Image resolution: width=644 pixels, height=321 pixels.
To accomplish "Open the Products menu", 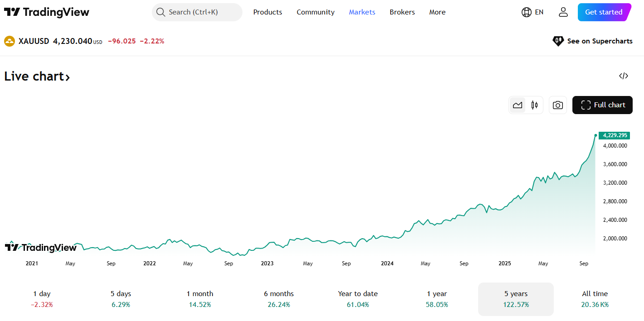I will [267, 12].
